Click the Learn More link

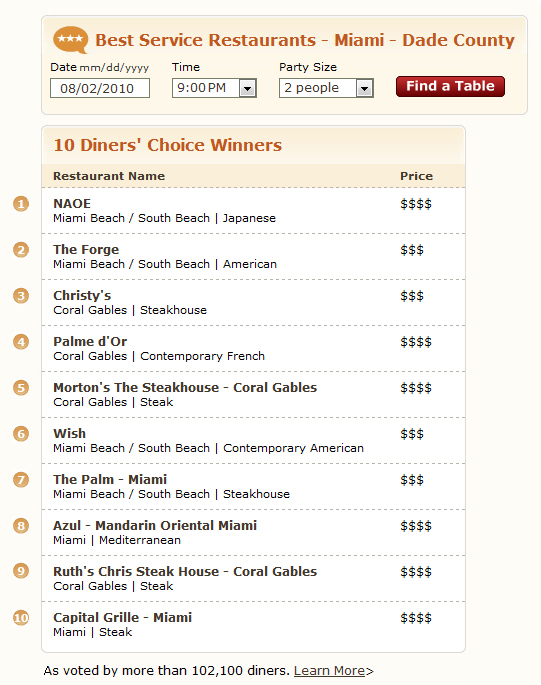pyautogui.click(x=329, y=671)
